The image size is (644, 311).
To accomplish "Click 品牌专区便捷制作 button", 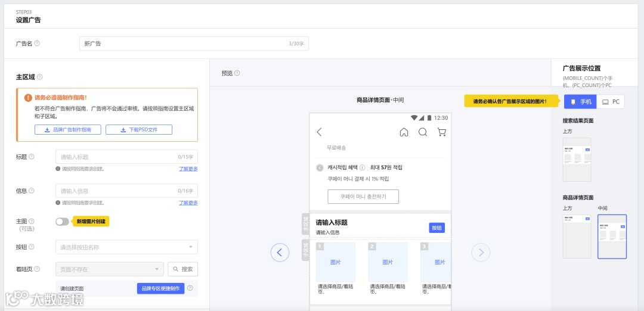I will 160,288.
